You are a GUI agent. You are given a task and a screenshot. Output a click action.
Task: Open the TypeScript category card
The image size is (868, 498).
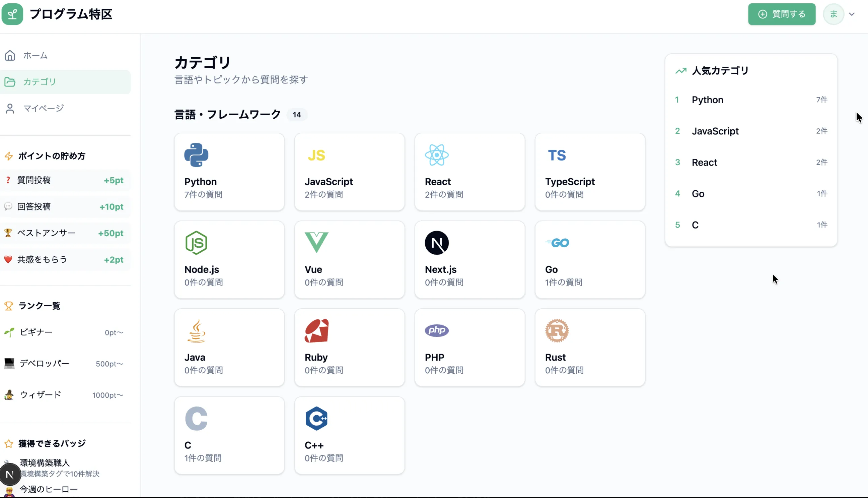coord(589,172)
